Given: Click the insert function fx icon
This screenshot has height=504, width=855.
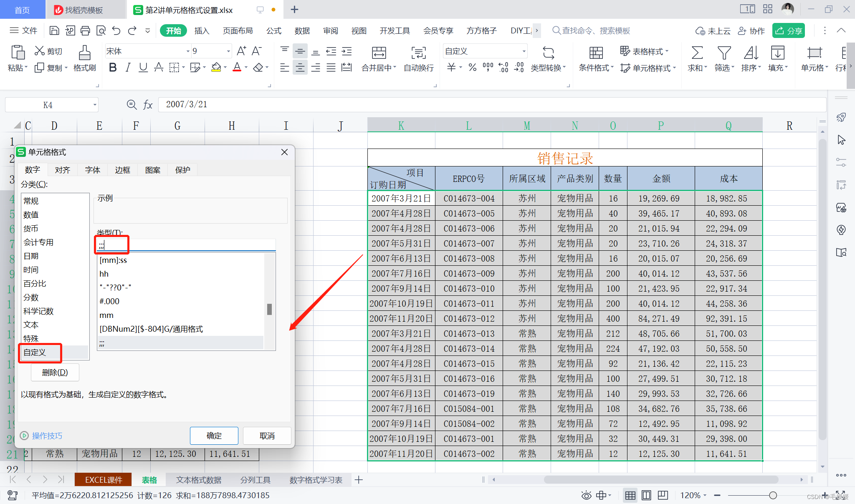Looking at the screenshot, I should click(x=148, y=105).
